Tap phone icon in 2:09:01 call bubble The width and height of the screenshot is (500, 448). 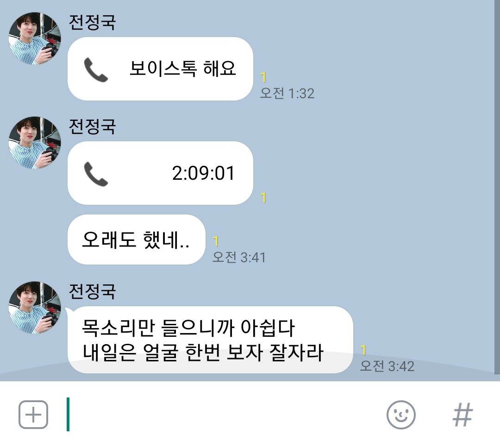(x=96, y=174)
